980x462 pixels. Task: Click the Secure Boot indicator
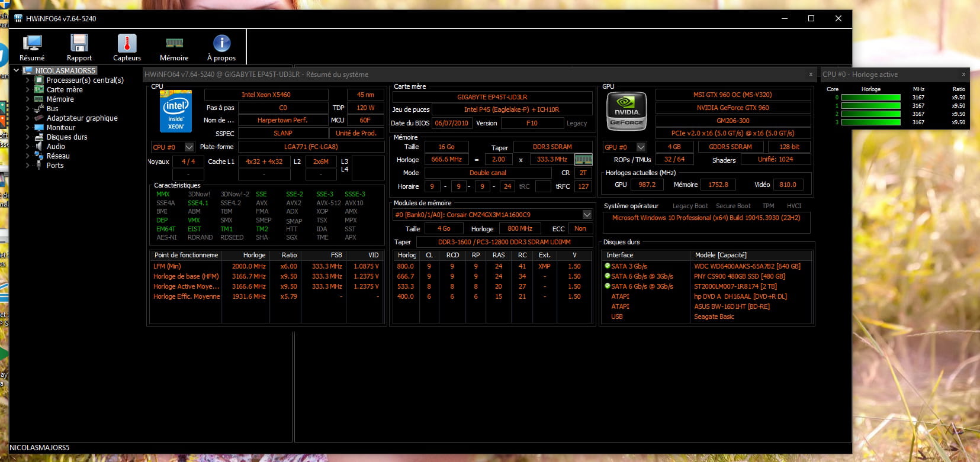tap(733, 206)
